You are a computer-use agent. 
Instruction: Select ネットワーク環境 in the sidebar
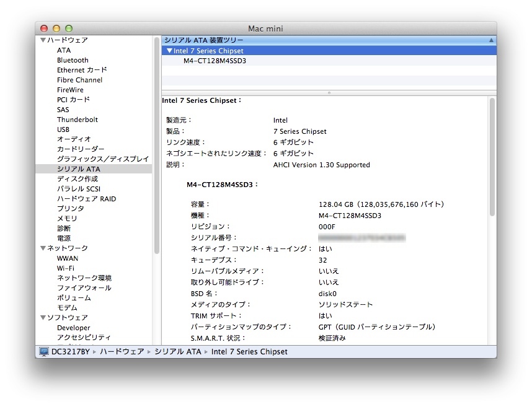(x=84, y=278)
